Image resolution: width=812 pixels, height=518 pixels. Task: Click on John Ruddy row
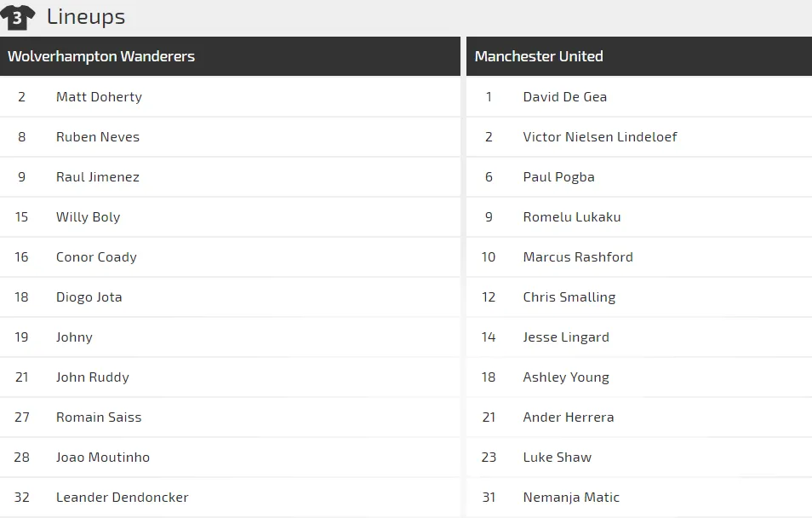[x=93, y=377]
